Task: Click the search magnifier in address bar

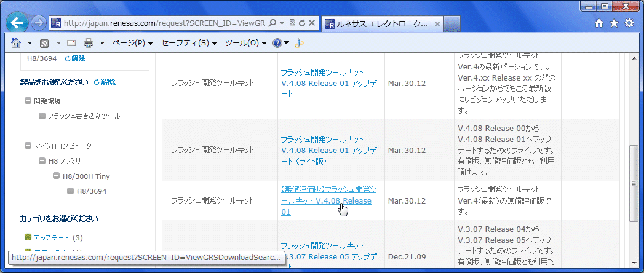Action: [x=271, y=23]
